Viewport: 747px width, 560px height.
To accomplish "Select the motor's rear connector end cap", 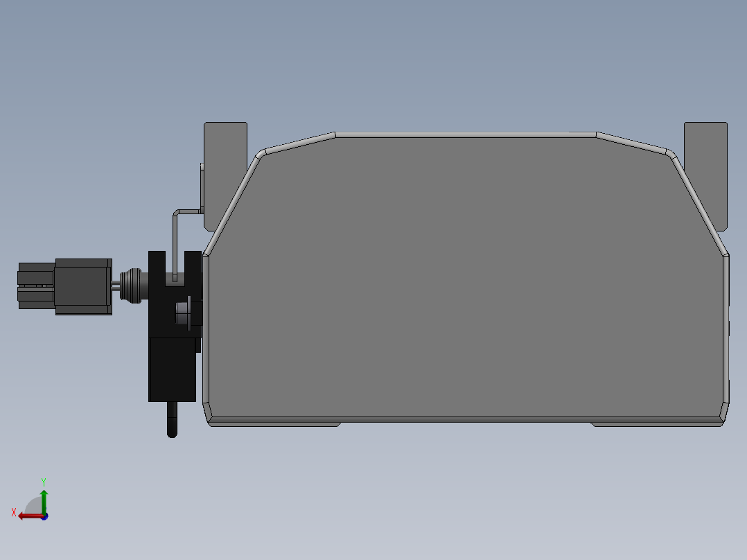I will pyautogui.click(x=36, y=286).
